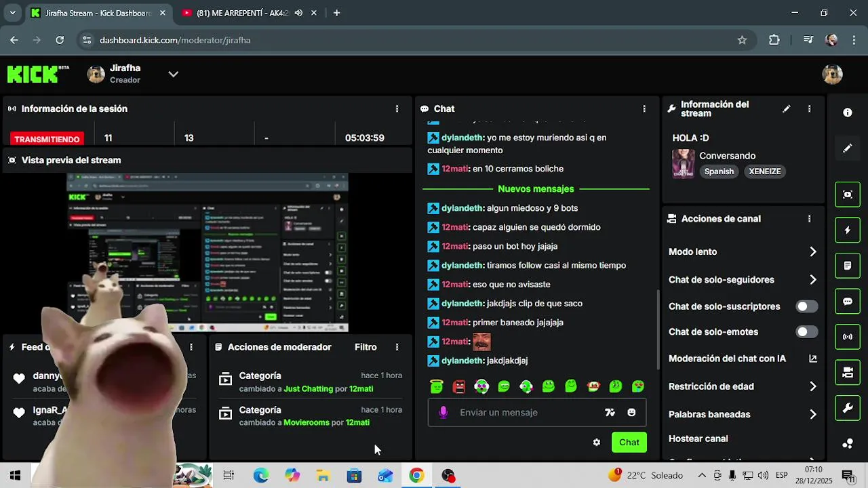The width and height of the screenshot is (868, 488).
Task: Open the Chat panel options menu
Action: click(644, 108)
